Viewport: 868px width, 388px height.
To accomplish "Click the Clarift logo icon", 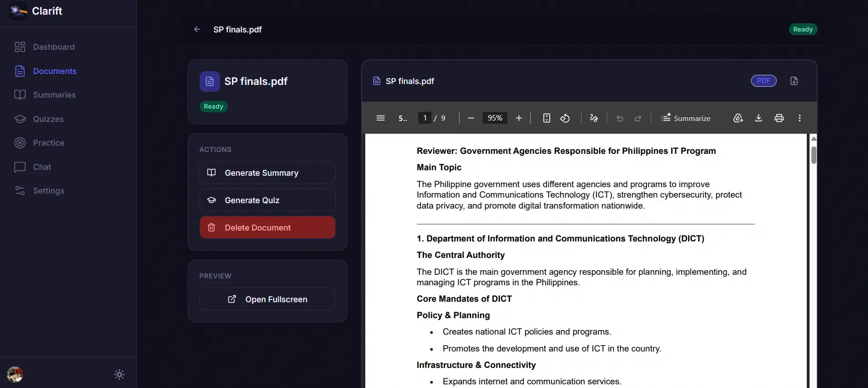I will (18, 11).
